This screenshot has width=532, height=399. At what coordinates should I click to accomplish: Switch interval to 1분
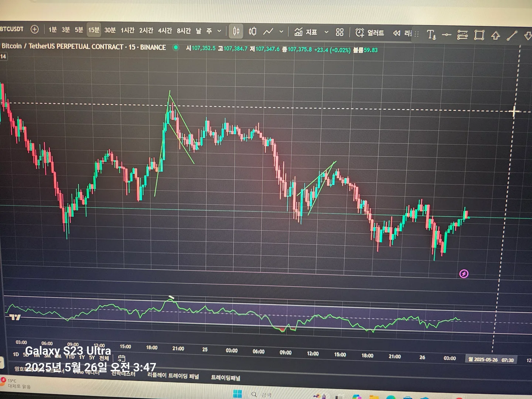coord(52,30)
